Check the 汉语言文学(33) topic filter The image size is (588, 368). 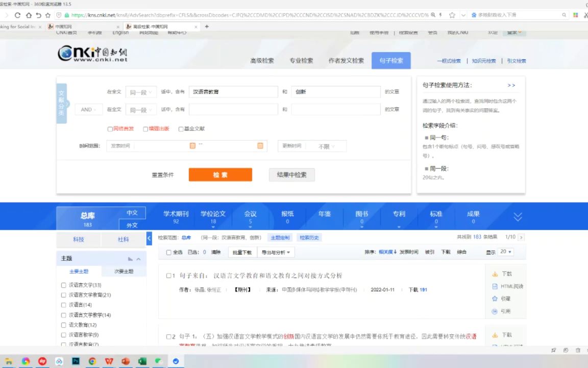(x=63, y=285)
